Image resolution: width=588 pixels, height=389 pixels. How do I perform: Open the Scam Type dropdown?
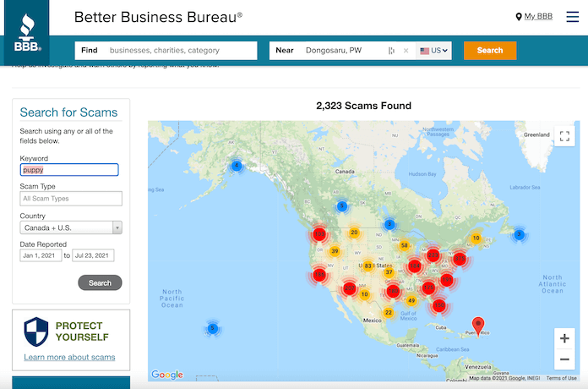pos(71,199)
